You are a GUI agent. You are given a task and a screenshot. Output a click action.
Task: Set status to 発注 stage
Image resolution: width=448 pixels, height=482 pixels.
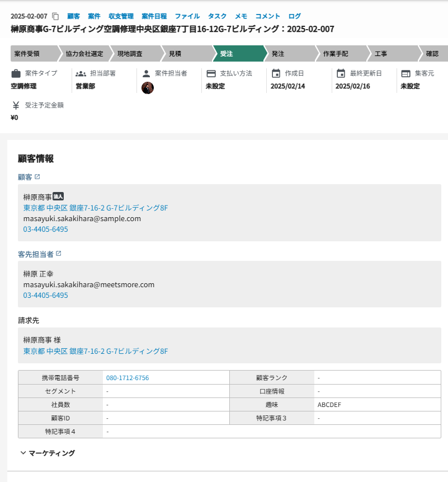click(x=290, y=54)
